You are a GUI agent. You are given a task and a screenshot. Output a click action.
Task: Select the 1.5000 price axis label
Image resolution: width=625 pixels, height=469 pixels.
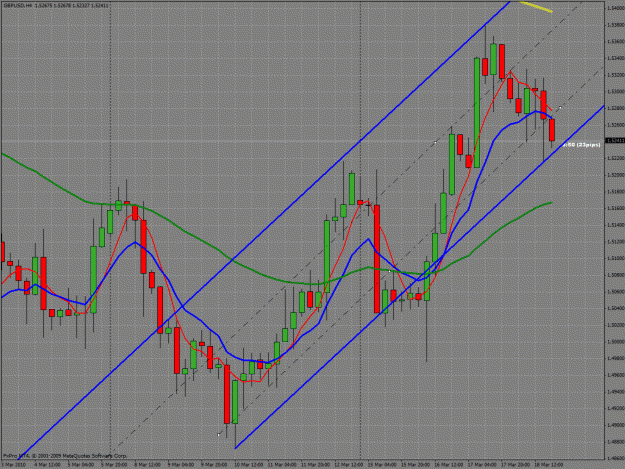[616, 341]
